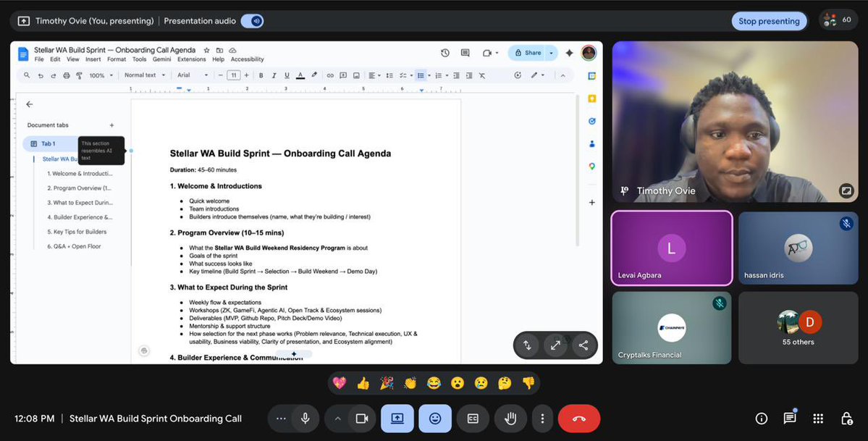Collapse the Docs toolbar with chevron
This screenshot has height=441, width=868.
tap(563, 75)
